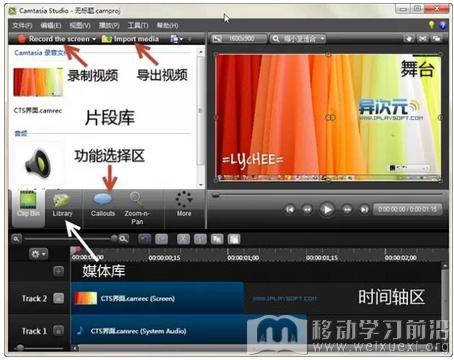Image resolution: width=454 pixels, height=360 pixels.
Task: Click the timeline zoom-out magnifier
Action: coord(16,238)
